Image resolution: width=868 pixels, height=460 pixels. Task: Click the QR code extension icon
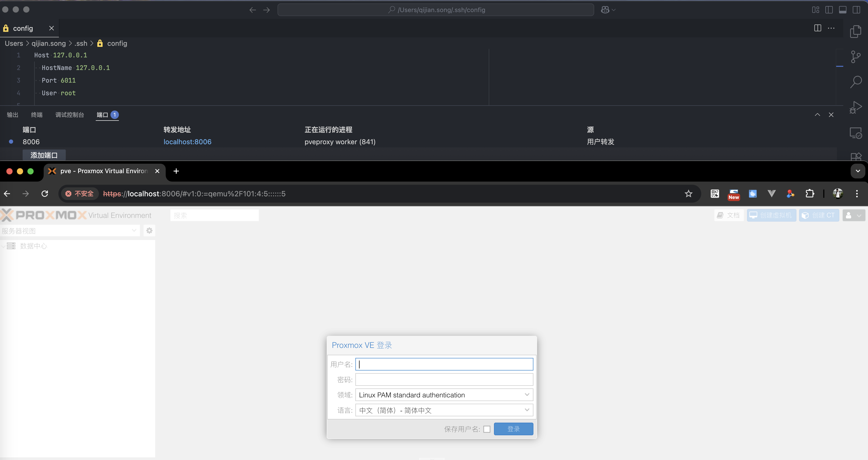(715, 194)
